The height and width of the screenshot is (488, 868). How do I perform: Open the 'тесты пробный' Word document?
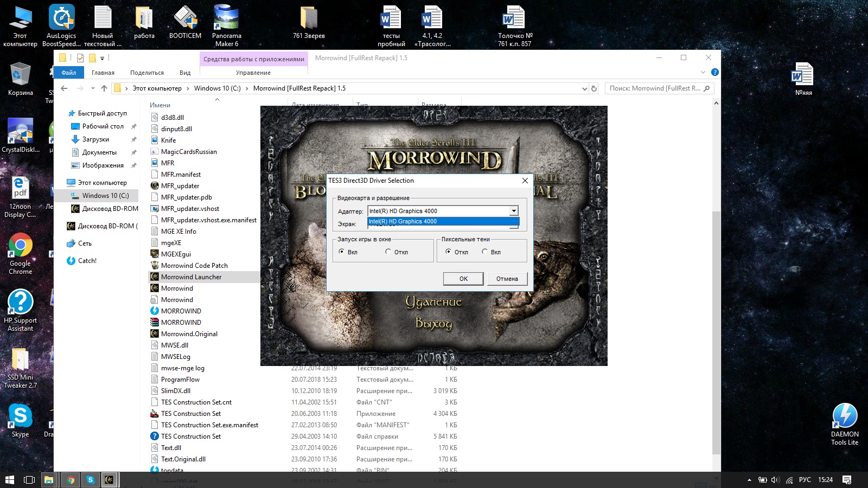391,25
